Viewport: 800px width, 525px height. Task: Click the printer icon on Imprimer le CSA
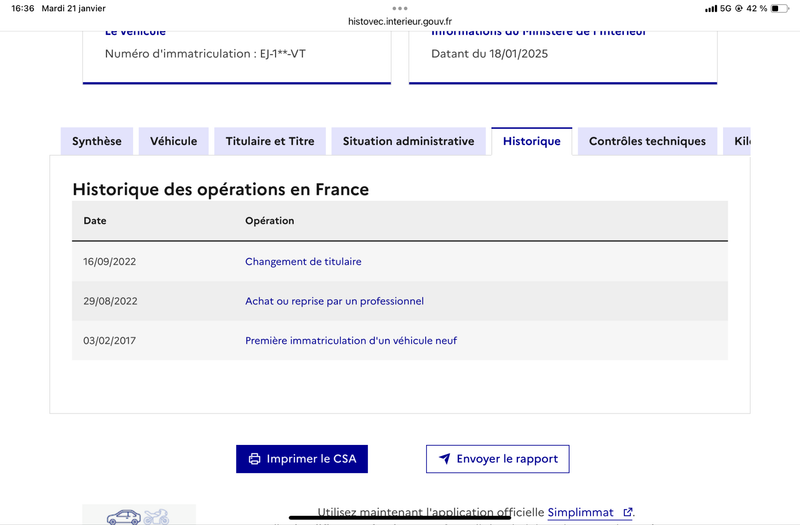(254, 459)
